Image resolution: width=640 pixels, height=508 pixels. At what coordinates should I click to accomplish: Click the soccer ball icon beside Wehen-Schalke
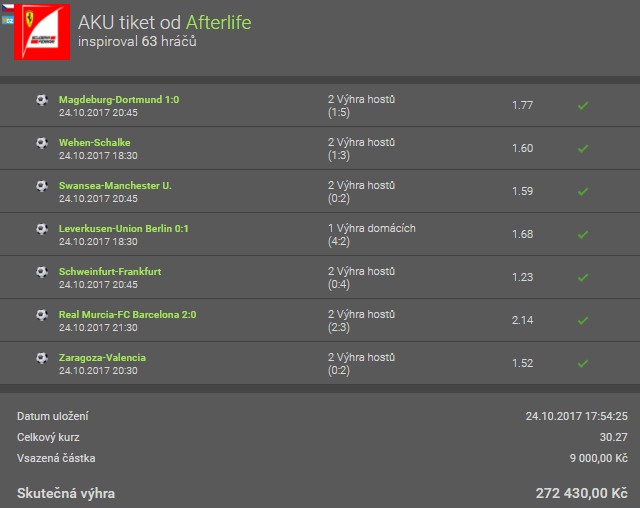pos(41,143)
